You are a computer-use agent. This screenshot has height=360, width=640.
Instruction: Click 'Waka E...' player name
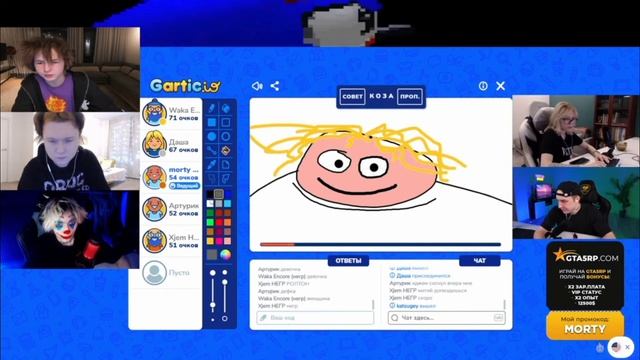184,110
